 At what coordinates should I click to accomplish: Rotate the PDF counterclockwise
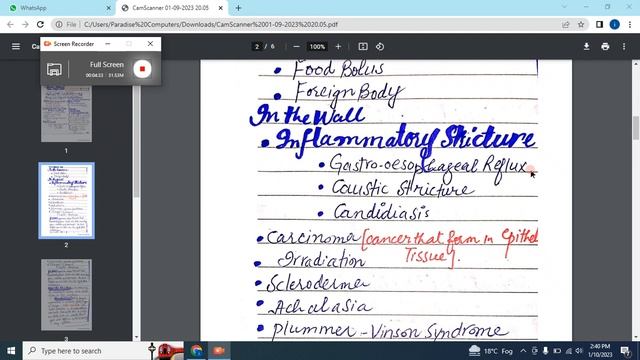point(380,47)
